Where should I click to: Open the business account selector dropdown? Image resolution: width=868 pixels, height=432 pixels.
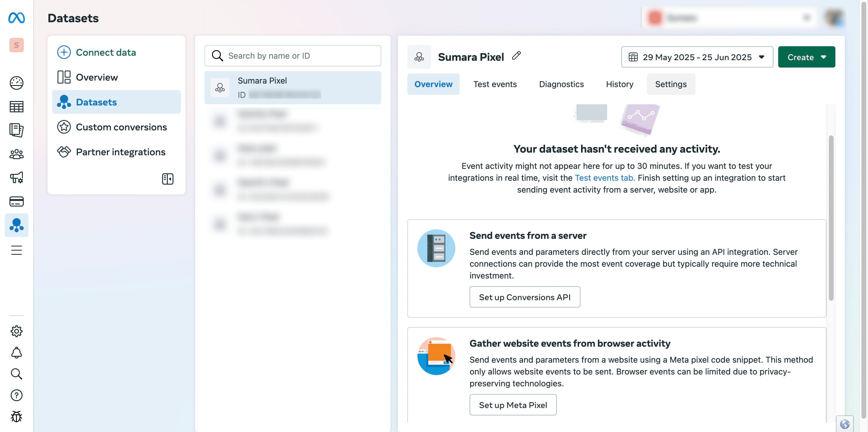(729, 17)
